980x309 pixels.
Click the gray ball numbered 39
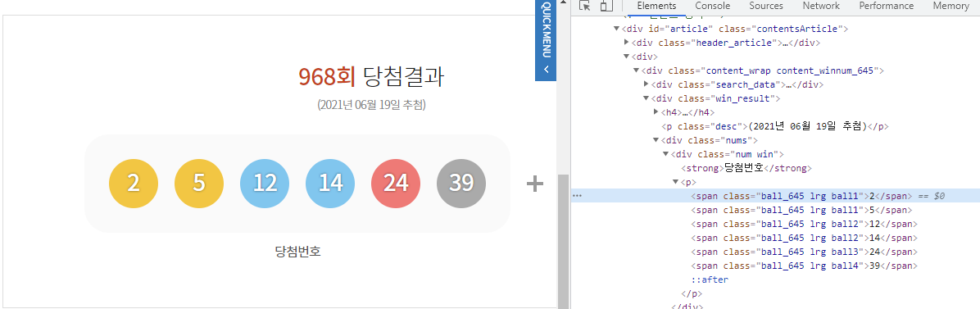click(461, 184)
